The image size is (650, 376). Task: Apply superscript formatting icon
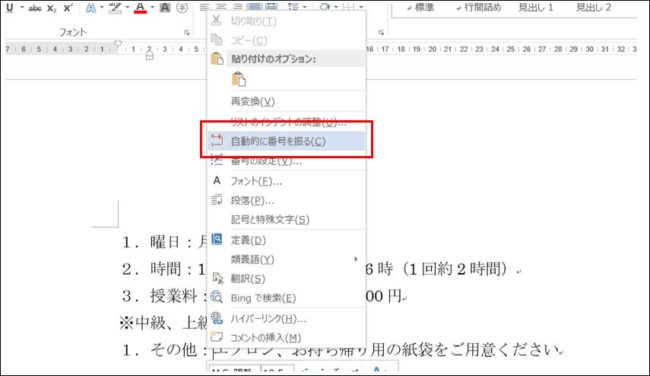tap(68, 8)
